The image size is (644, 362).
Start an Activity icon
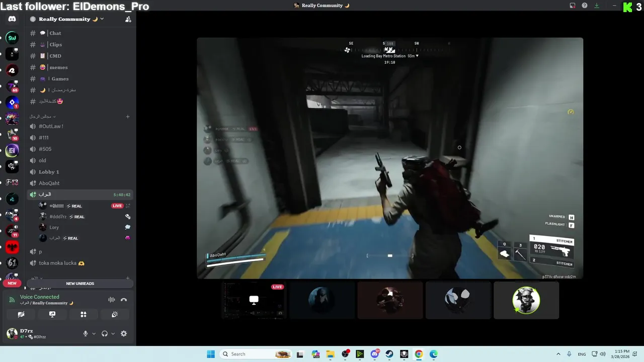click(84, 314)
